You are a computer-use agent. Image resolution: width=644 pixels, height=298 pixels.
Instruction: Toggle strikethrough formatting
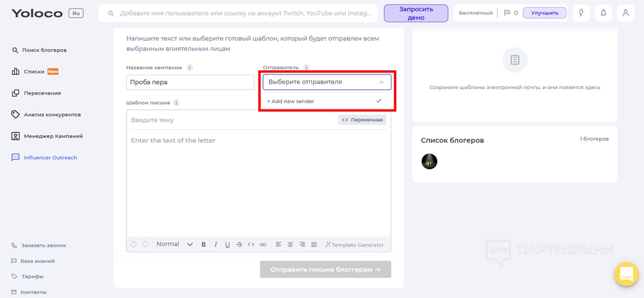[x=239, y=245]
